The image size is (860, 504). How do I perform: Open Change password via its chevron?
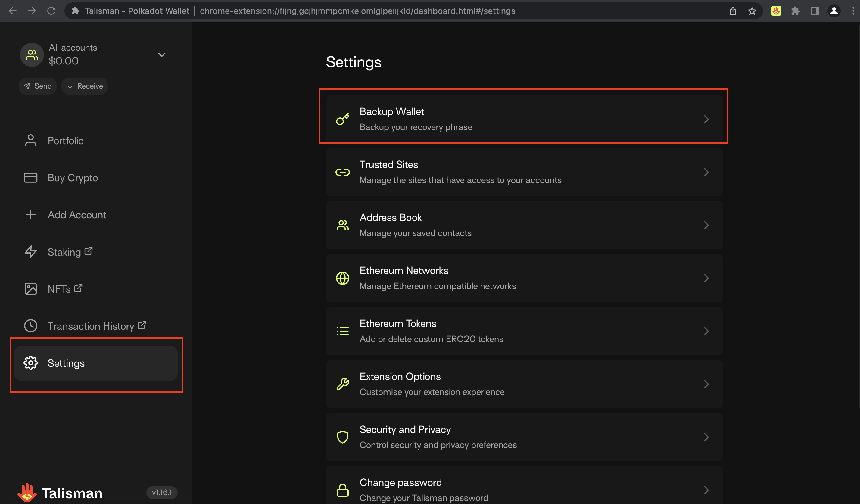coord(706,490)
